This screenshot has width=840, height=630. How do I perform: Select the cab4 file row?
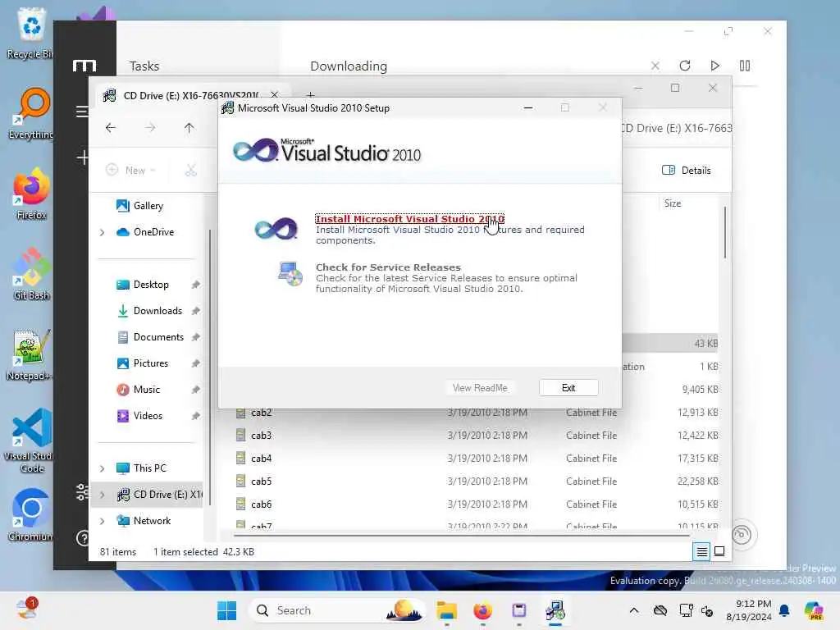tap(477, 459)
